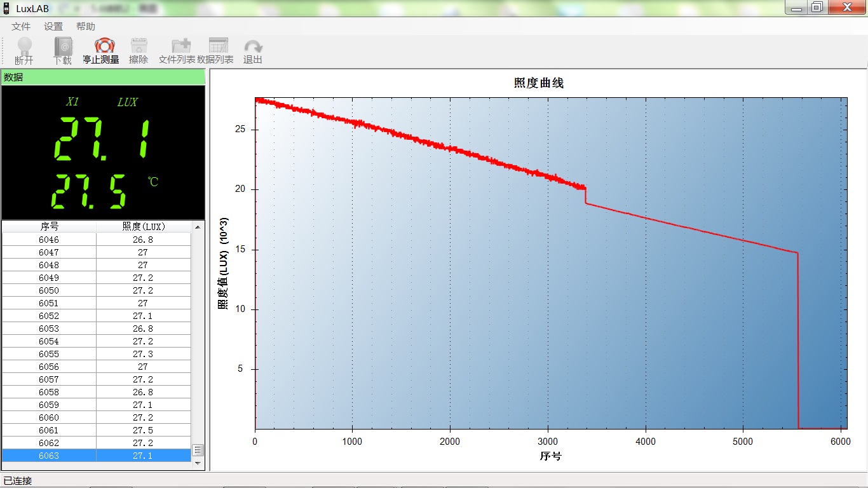Click the 停止测量 stop measurement icon
Screen dimensions: 868x488
coord(101,51)
